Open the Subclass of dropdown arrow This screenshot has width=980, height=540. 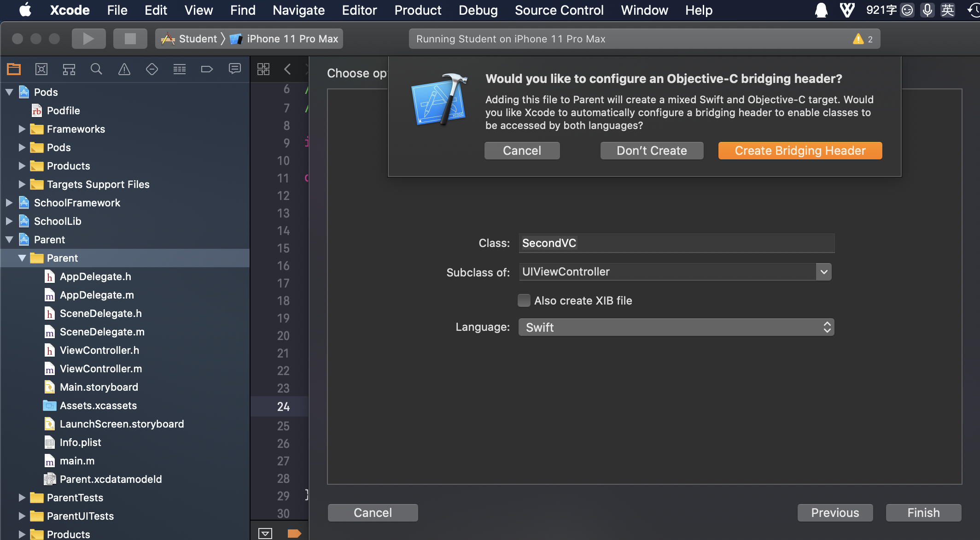click(824, 272)
